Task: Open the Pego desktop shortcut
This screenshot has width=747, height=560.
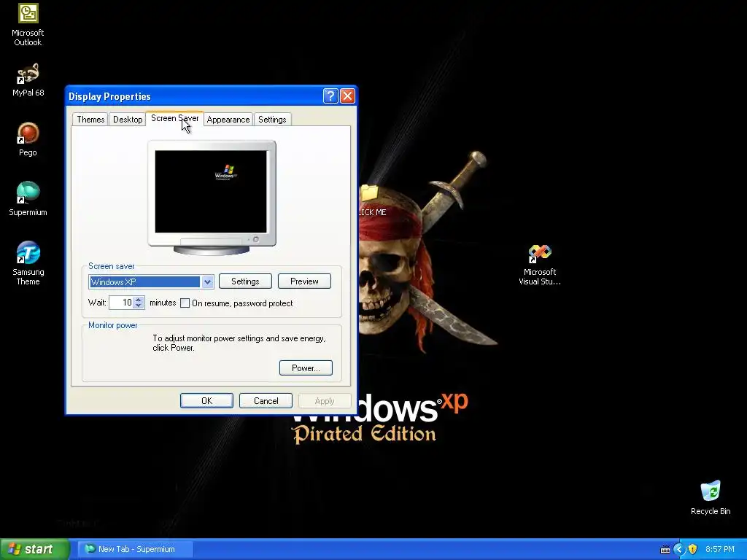Action: (28, 139)
